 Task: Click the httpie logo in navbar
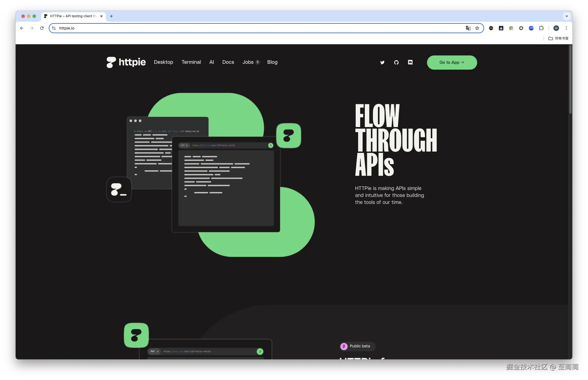point(126,62)
